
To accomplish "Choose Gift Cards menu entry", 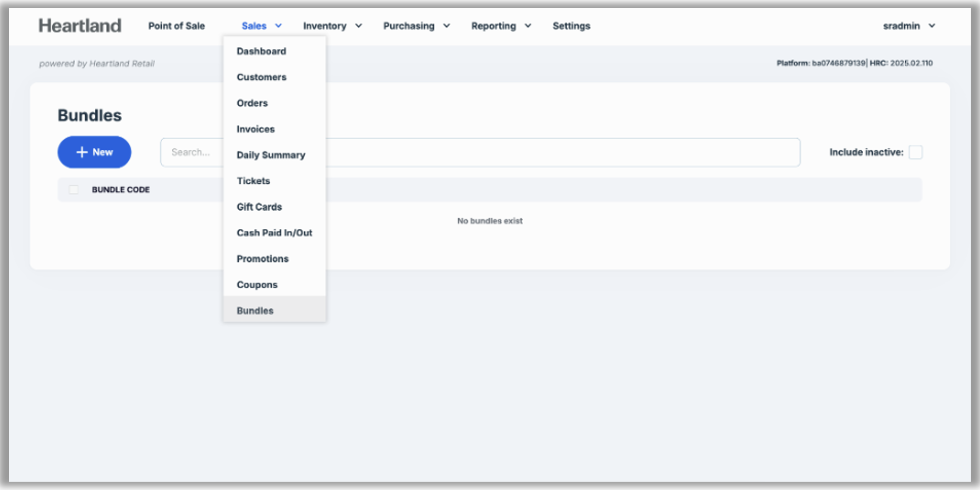I will (259, 207).
